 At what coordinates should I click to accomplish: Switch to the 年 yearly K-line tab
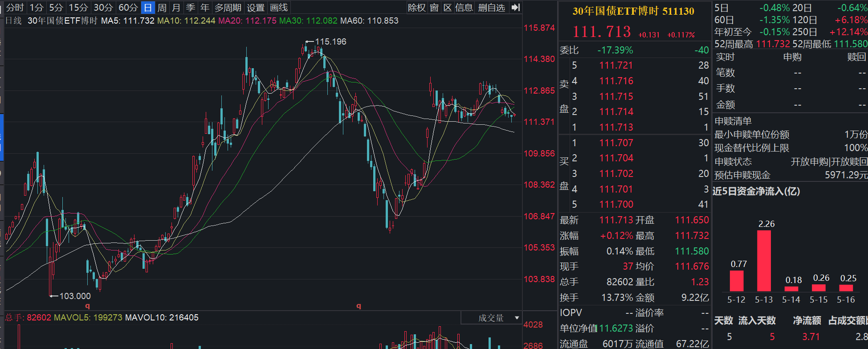tap(205, 8)
